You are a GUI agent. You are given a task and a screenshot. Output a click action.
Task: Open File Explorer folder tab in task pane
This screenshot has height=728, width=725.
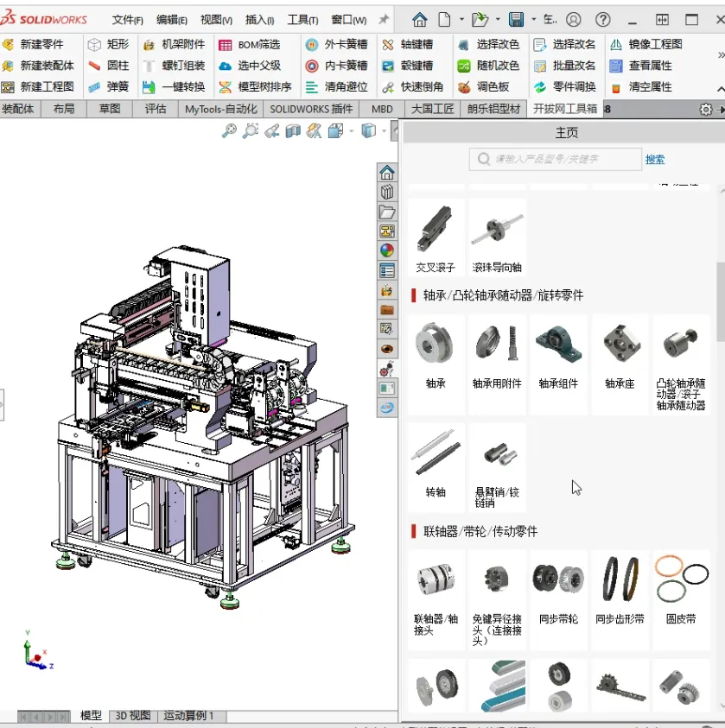point(387,212)
